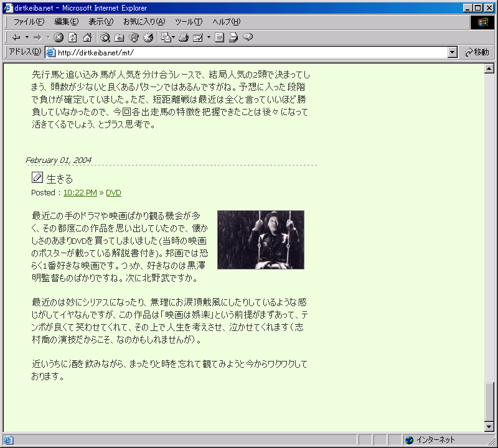
Task: Click the Posted : label text
Action: point(46,193)
